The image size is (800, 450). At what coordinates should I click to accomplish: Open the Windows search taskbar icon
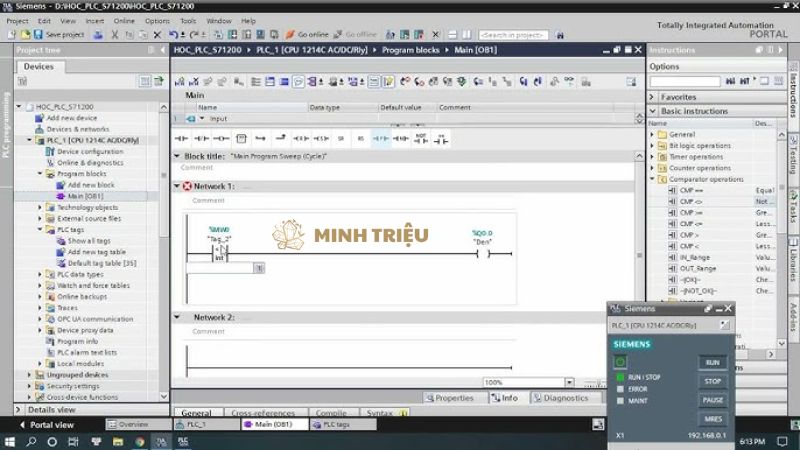pyautogui.click(x=31, y=440)
